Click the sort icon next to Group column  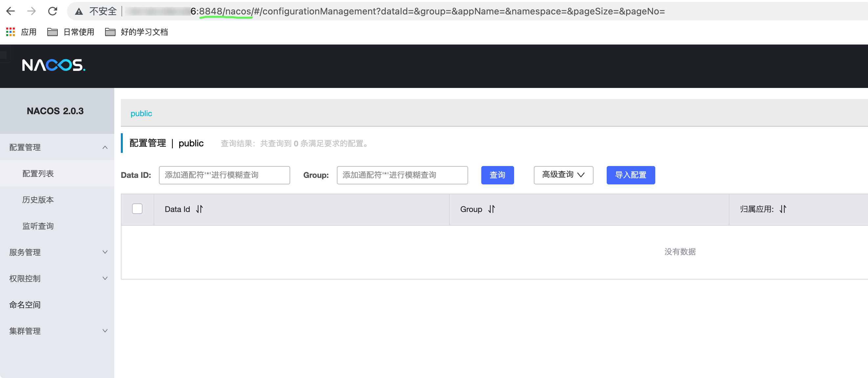click(492, 209)
